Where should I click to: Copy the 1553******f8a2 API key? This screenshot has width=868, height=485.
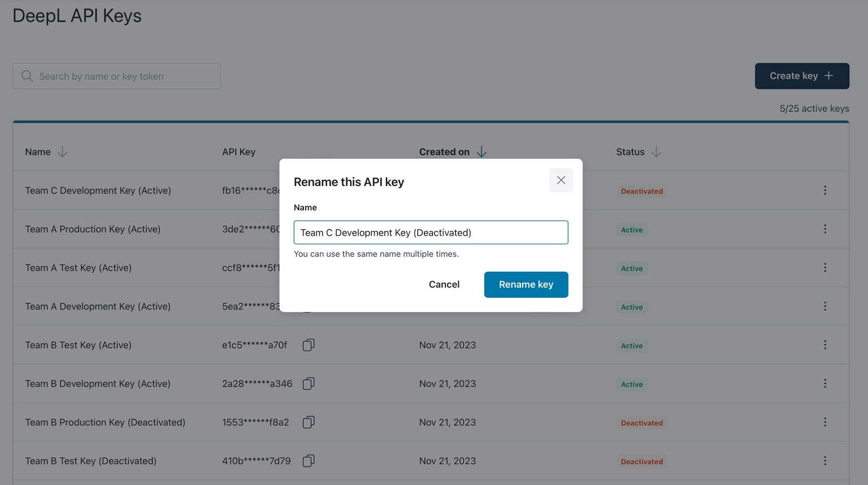309,422
